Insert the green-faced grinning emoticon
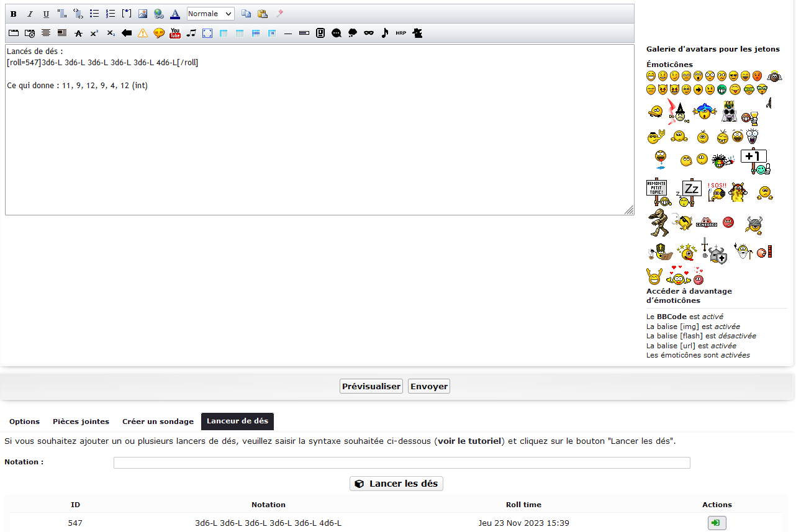796x532 pixels. 722,89
